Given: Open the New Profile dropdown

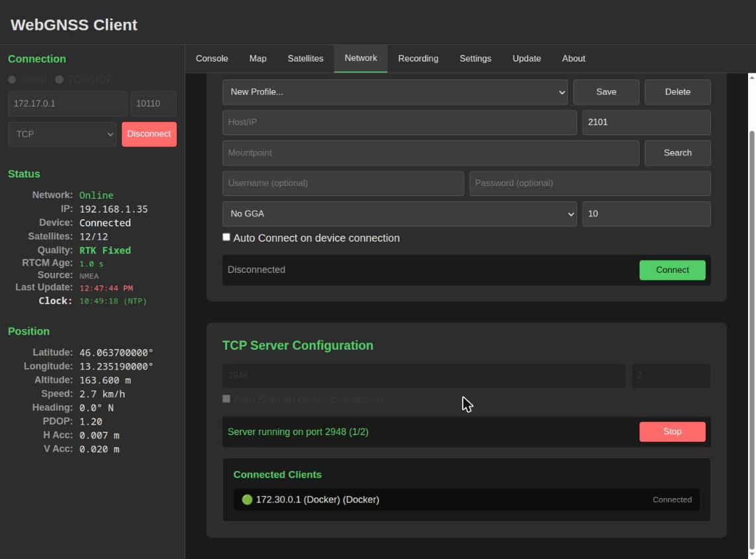Looking at the screenshot, I should pyautogui.click(x=395, y=92).
